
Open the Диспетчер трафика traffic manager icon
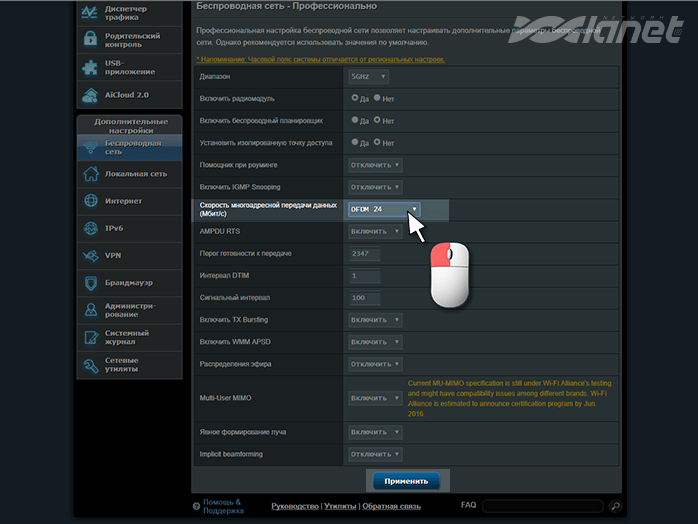(x=90, y=12)
